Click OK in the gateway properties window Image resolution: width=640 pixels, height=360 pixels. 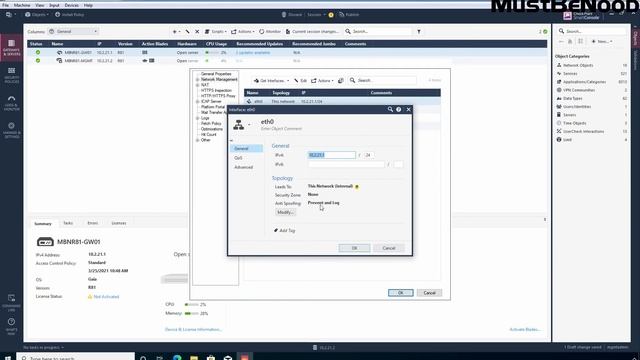click(400, 293)
